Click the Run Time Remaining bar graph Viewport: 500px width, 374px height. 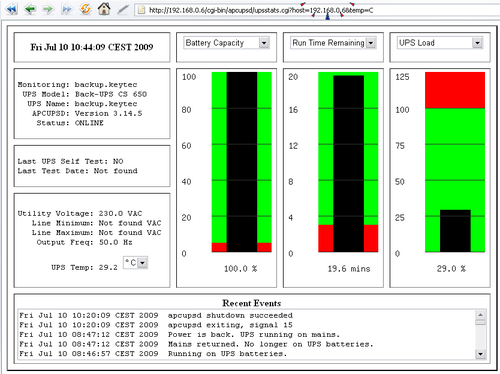click(348, 162)
